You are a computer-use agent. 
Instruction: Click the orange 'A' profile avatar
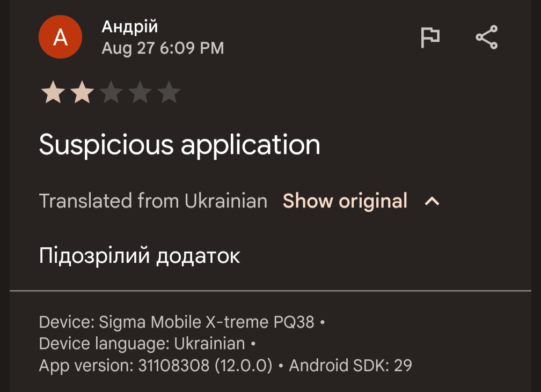61,37
